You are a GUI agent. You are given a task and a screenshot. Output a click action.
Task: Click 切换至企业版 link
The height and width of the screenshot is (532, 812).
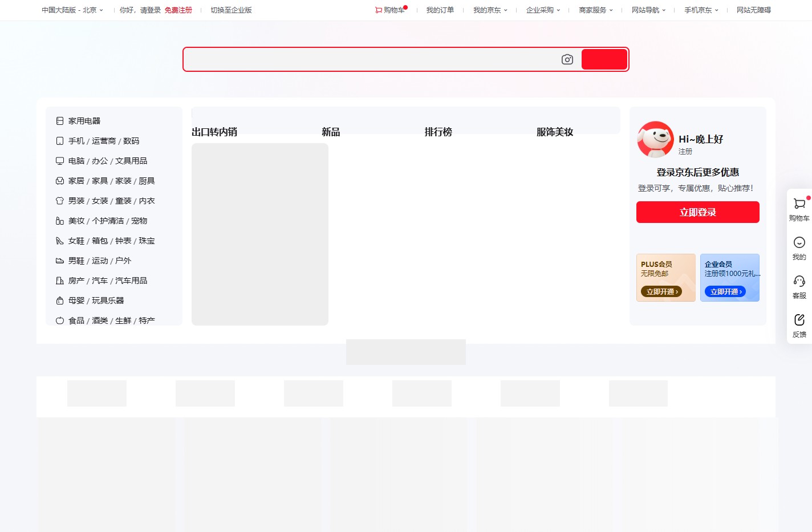[231, 10]
